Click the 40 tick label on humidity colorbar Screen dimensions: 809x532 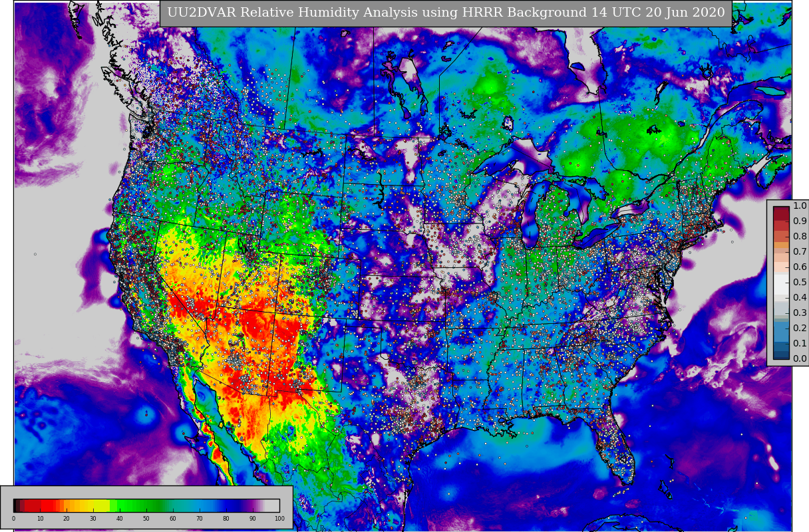point(120,519)
